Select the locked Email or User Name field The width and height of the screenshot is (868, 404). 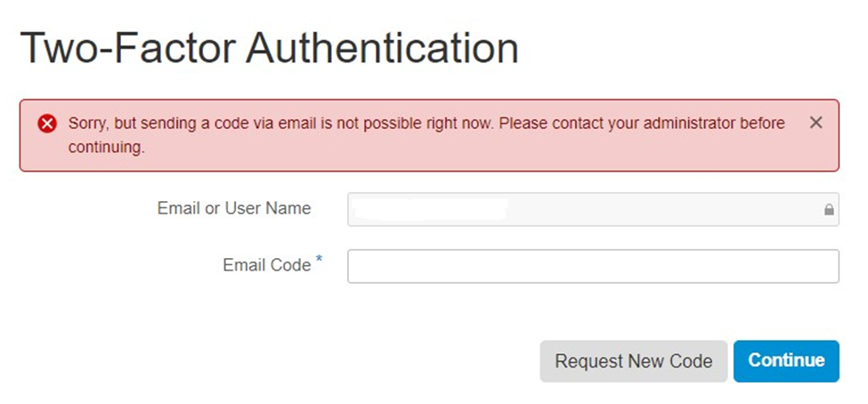click(593, 209)
